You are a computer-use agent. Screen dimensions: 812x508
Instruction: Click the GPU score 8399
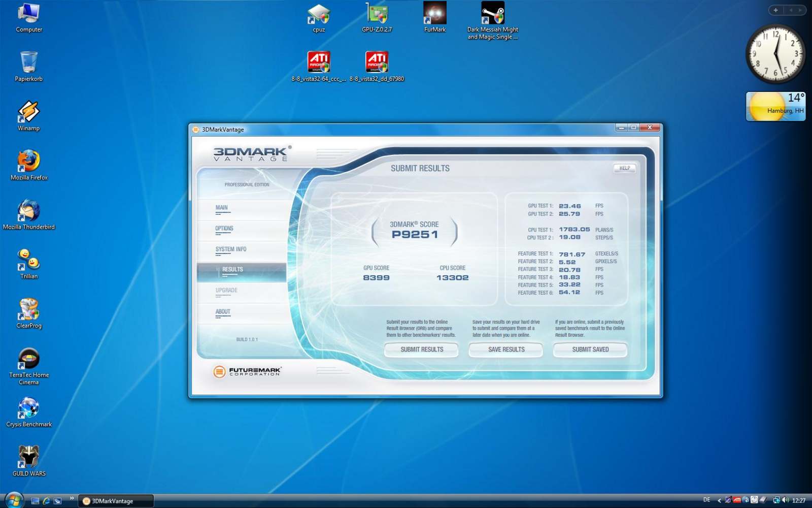[376, 278]
